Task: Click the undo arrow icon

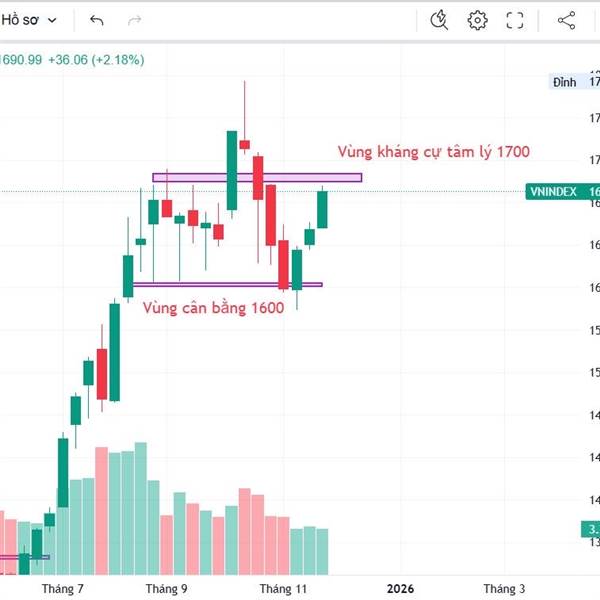Action: tap(96, 19)
